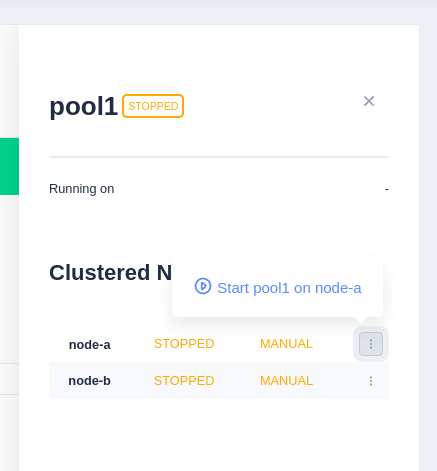Click the Clustered N heading
This screenshot has width=437, height=471.
(111, 273)
